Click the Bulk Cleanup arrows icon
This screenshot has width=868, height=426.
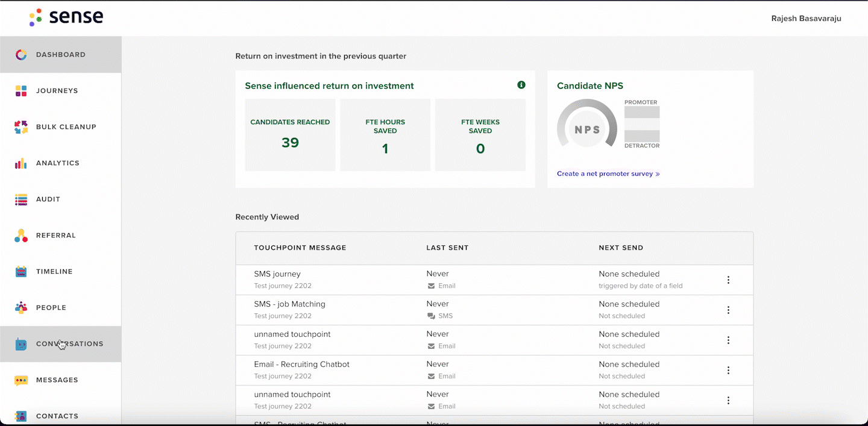pos(21,127)
